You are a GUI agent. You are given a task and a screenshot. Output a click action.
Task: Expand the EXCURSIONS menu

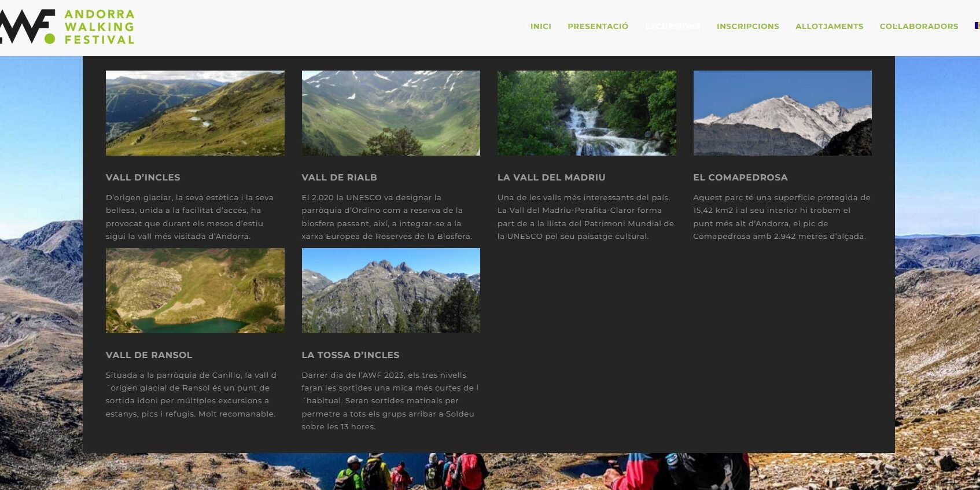click(x=672, y=26)
